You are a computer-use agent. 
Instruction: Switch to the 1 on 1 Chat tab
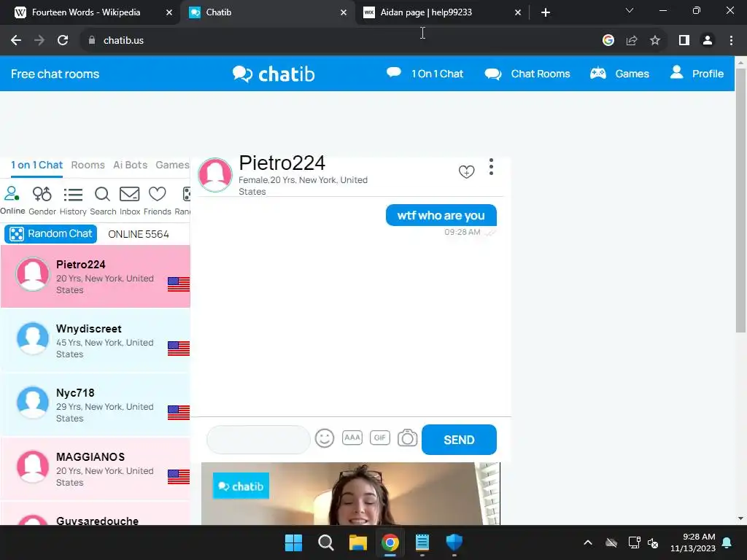tap(36, 166)
